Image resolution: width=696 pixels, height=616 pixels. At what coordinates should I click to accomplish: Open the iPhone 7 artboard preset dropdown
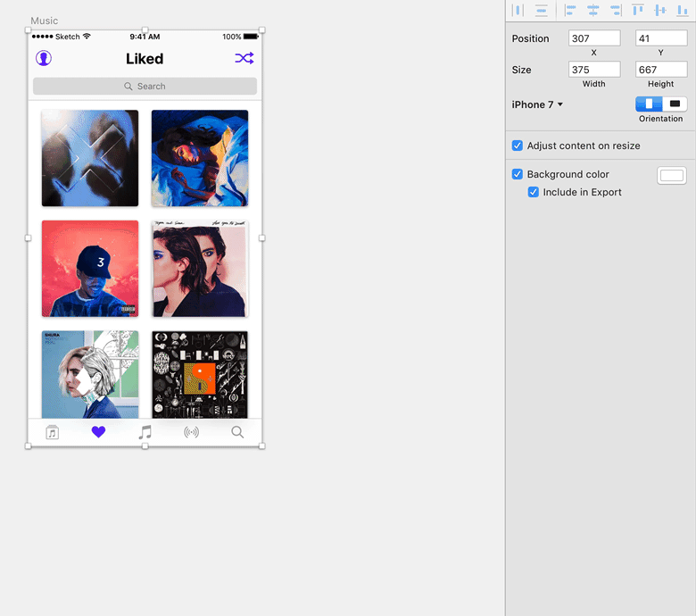(x=537, y=104)
